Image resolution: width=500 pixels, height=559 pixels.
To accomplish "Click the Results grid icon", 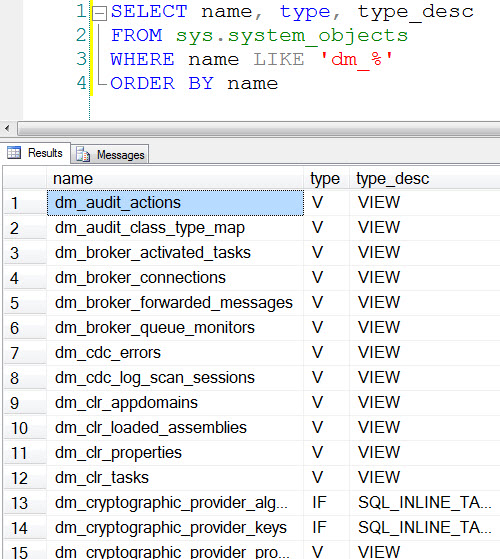I will [x=14, y=153].
